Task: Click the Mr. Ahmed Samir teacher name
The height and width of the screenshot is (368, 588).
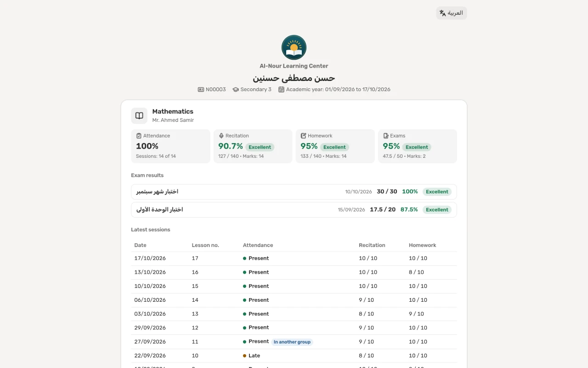Action: 173,120
